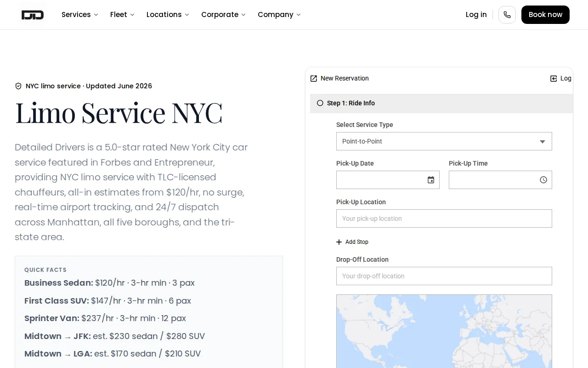588x368 pixels.
Task: Expand the Fleet menu
Action: (122, 15)
